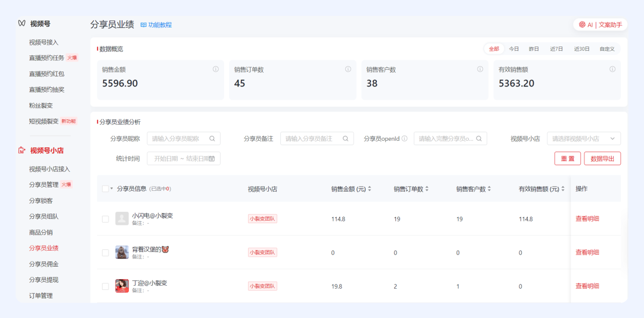This screenshot has height=318, width=644.
Task: Click search icon in 分享员昵称 field
Action: tap(212, 138)
